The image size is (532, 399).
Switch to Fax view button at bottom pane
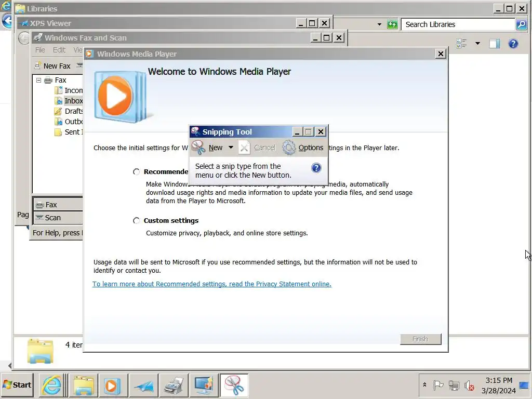point(58,205)
